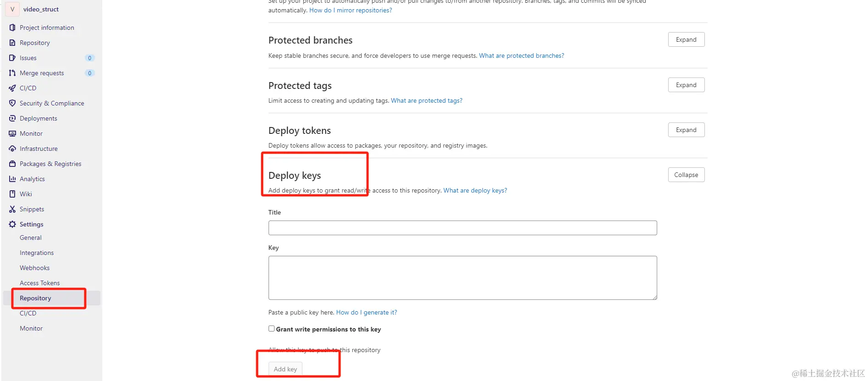Click the Project information sidebar icon
The width and height of the screenshot is (868, 381).
(x=12, y=28)
